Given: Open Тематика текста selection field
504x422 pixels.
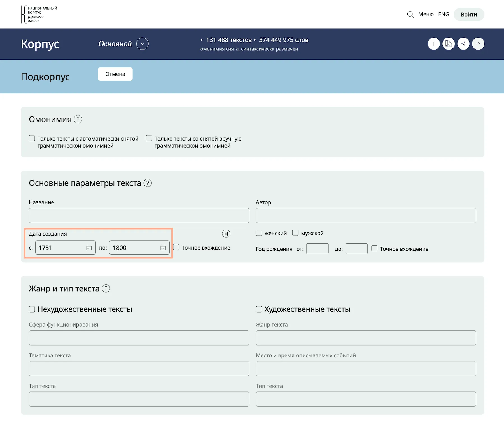Looking at the screenshot, I should tap(139, 369).
